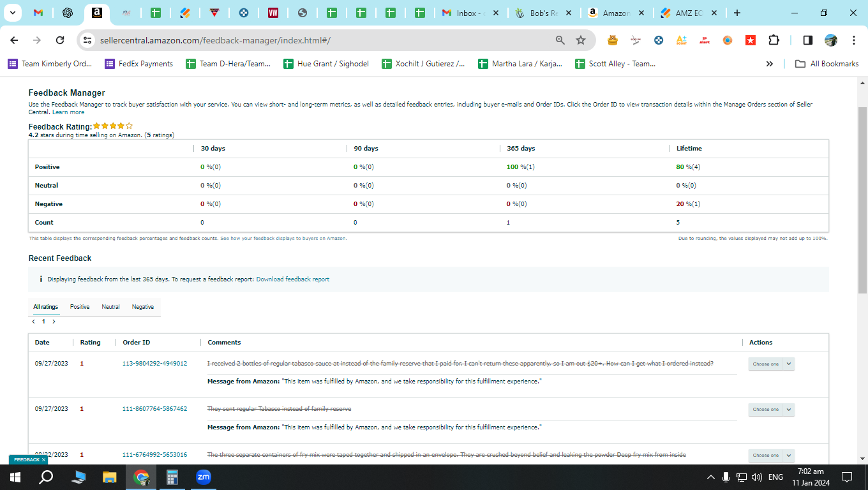Reload the Seller Central page

(60, 40)
